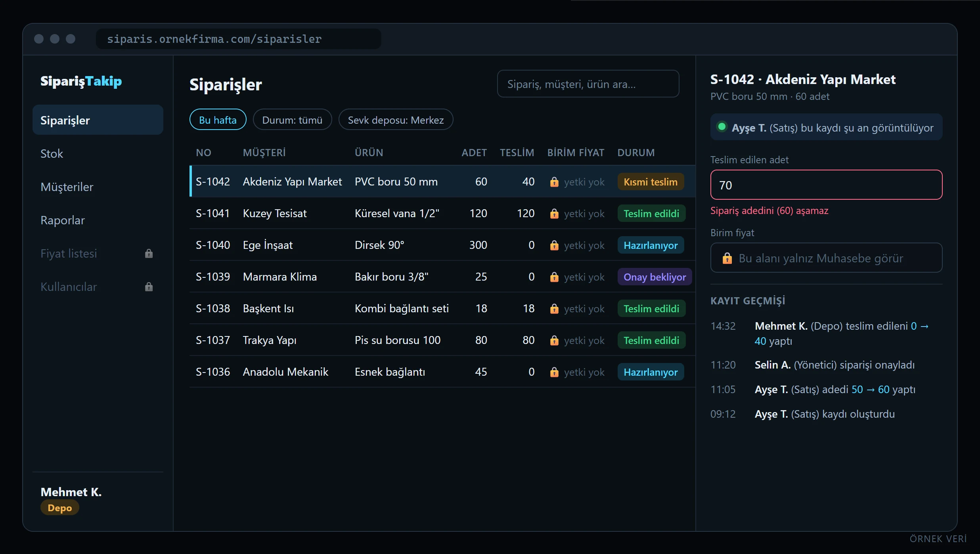Open the Stok section in sidebar
This screenshot has width=980, height=554.
click(98, 153)
